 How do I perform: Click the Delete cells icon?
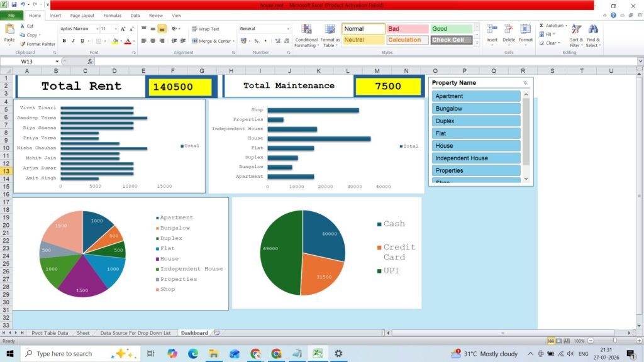[x=508, y=30]
